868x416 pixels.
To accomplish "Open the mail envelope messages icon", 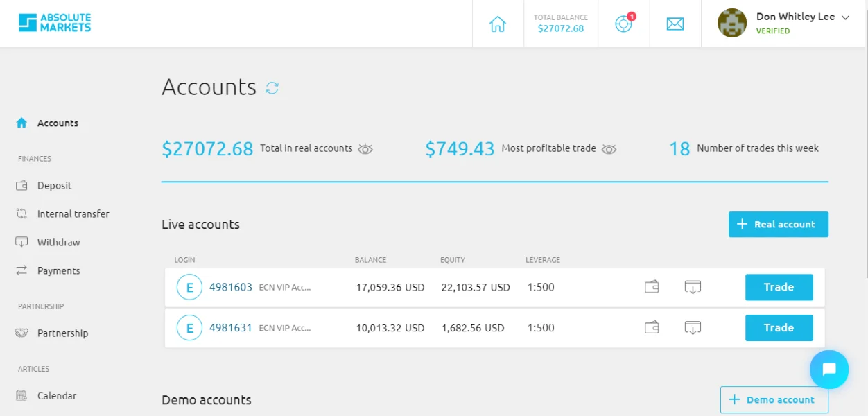I will coord(675,24).
